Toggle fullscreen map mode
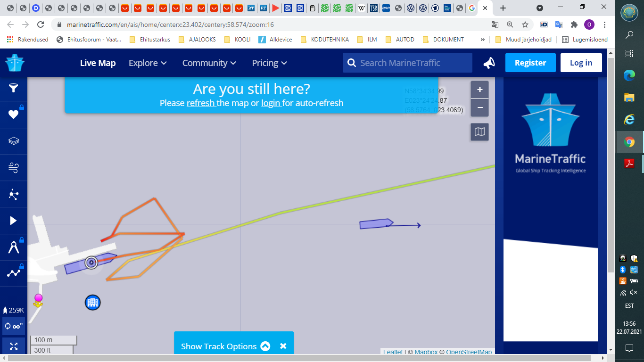This screenshot has width=644, height=362. pos(14,346)
